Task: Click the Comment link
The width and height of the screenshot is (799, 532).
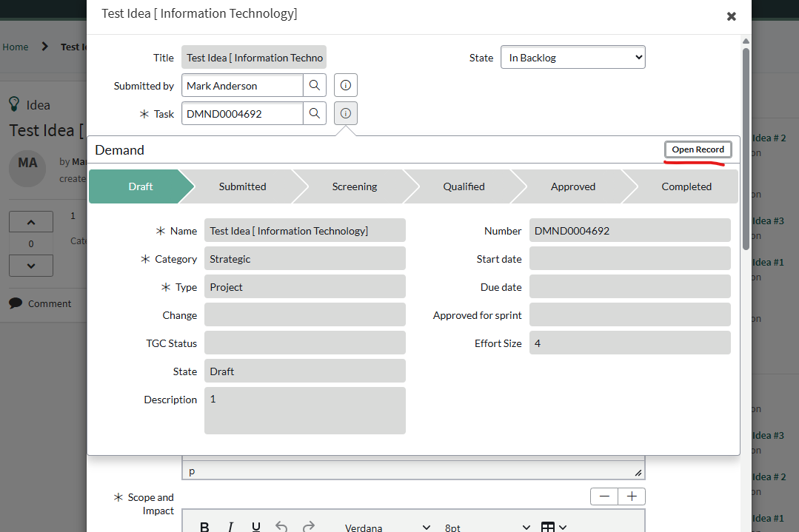Action: click(x=50, y=303)
